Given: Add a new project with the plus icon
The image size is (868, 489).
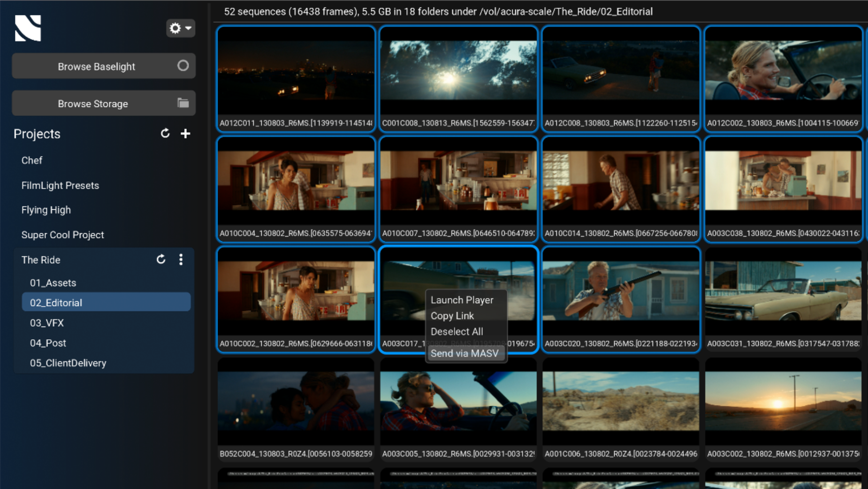Looking at the screenshot, I should [x=185, y=133].
